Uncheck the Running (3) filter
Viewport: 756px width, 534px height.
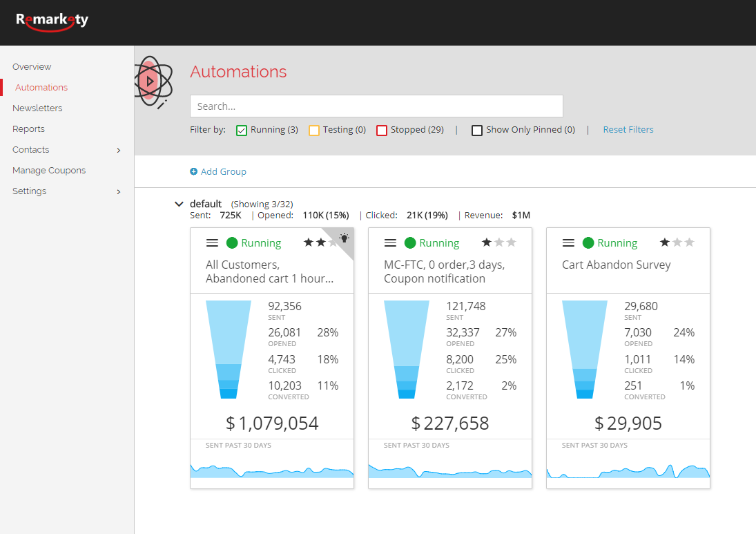[x=242, y=130]
